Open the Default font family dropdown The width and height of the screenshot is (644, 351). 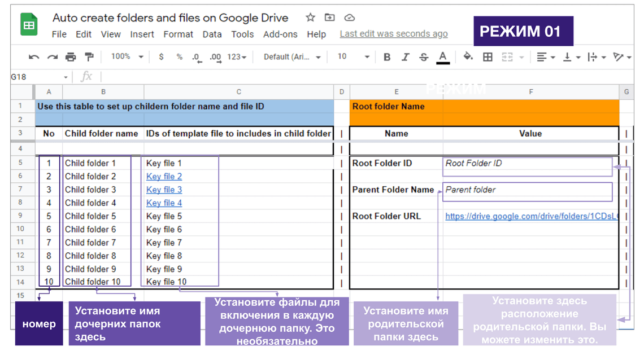coord(292,57)
